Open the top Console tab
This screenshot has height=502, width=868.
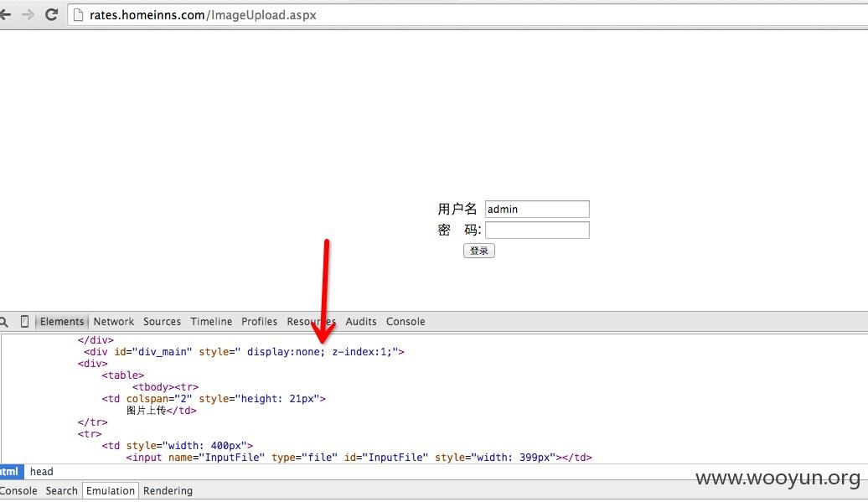[x=406, y=322]
